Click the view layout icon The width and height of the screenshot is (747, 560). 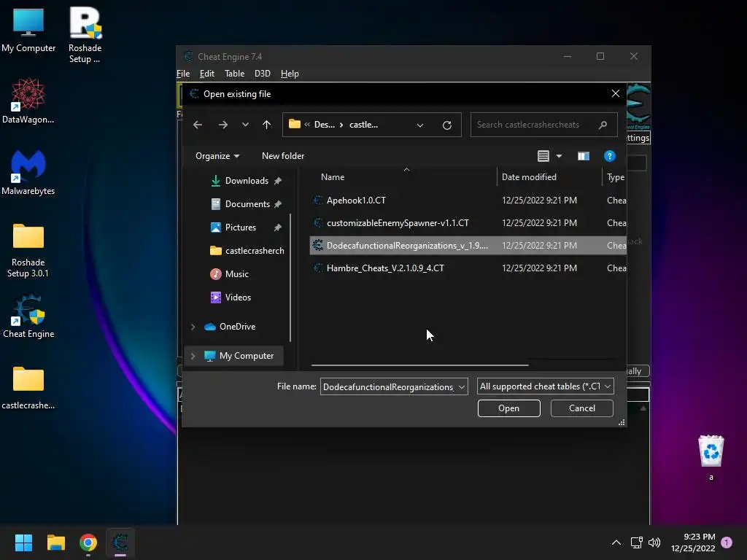pyautogui.click(x=543, y=156)
